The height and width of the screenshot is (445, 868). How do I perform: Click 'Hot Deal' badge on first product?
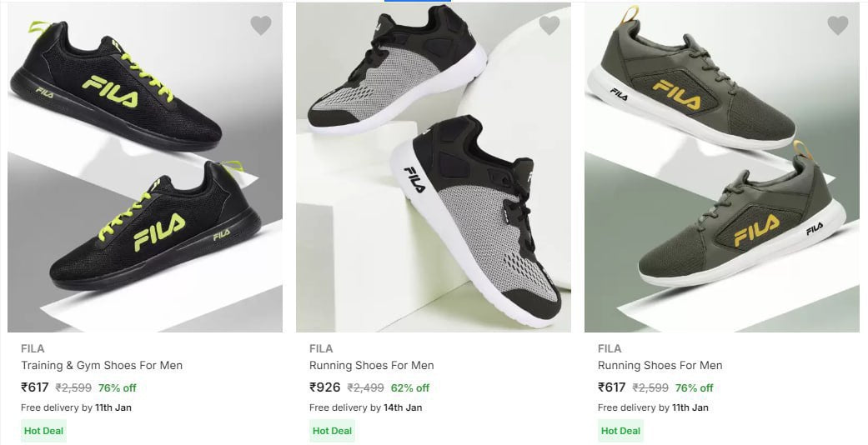[44, 431]
